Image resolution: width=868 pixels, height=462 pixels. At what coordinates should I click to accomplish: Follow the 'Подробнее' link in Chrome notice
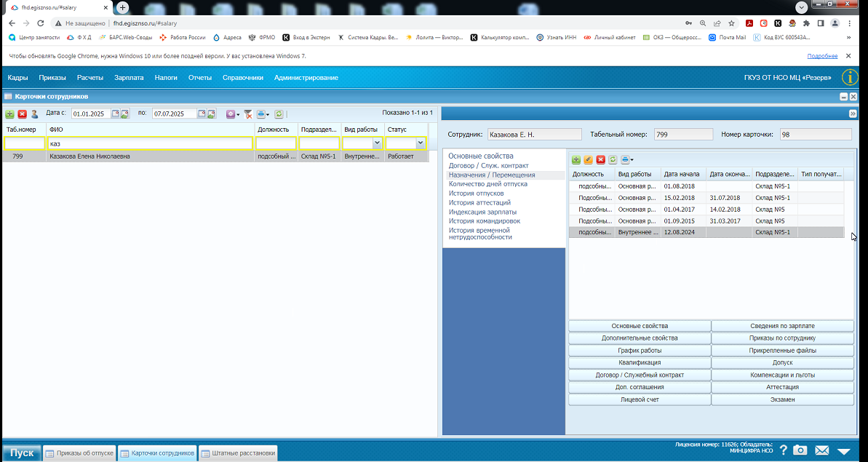pos(822,57)
